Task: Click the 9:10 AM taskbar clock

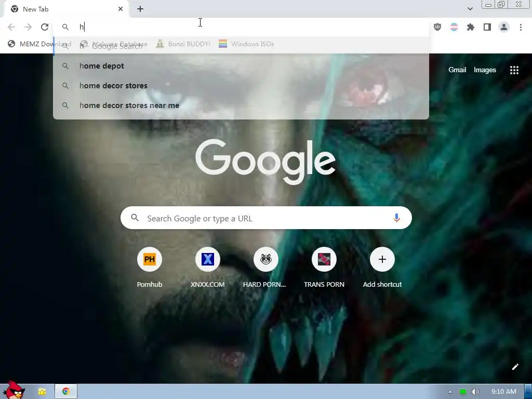Action: pos(503,392)
